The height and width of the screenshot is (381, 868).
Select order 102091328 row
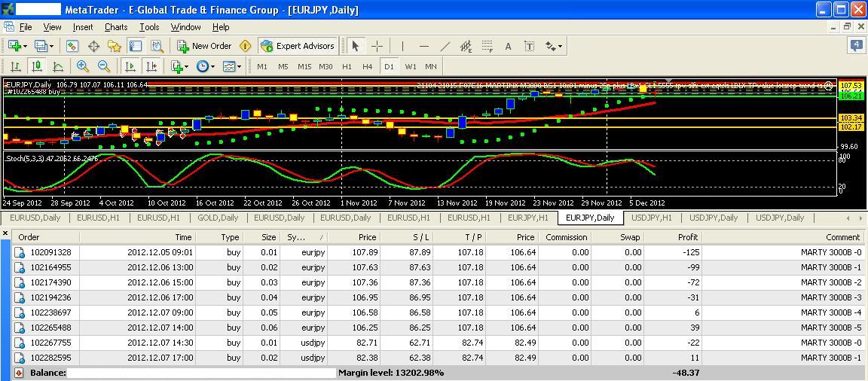pyautogui.click(x=437, y=252)
